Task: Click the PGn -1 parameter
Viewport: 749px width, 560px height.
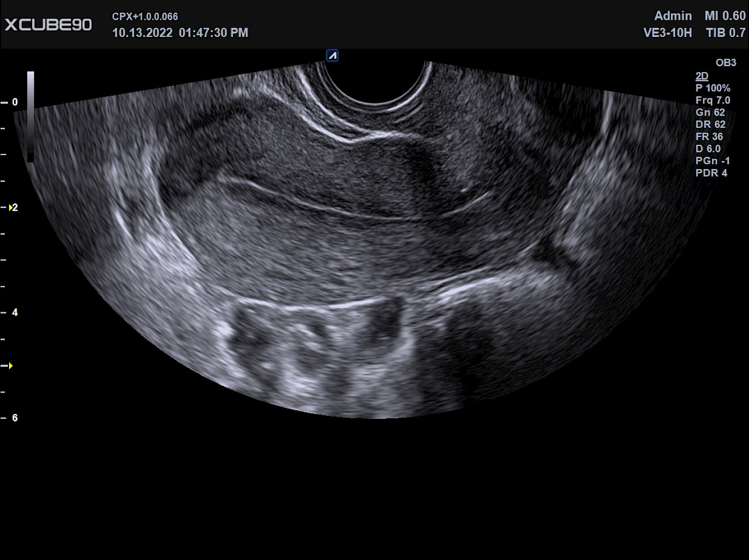Action: (713, 161)
